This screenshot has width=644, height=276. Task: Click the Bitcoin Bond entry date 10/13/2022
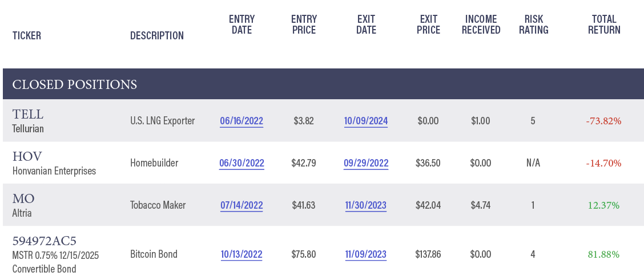(x=241, y=254)
